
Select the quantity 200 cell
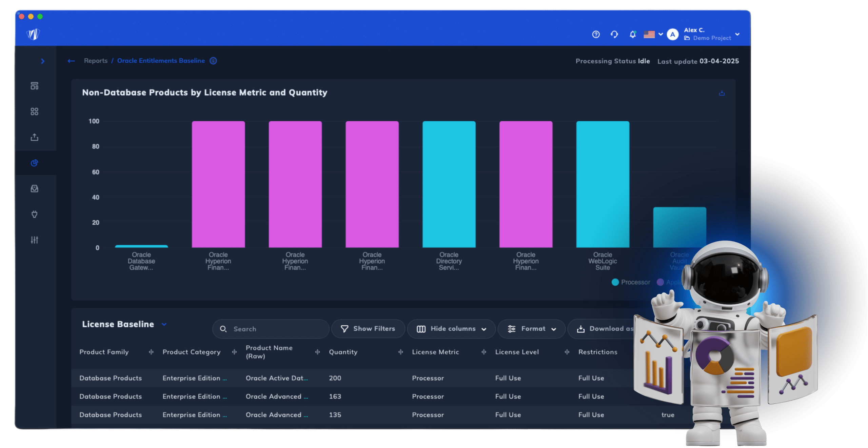[335, 378]
